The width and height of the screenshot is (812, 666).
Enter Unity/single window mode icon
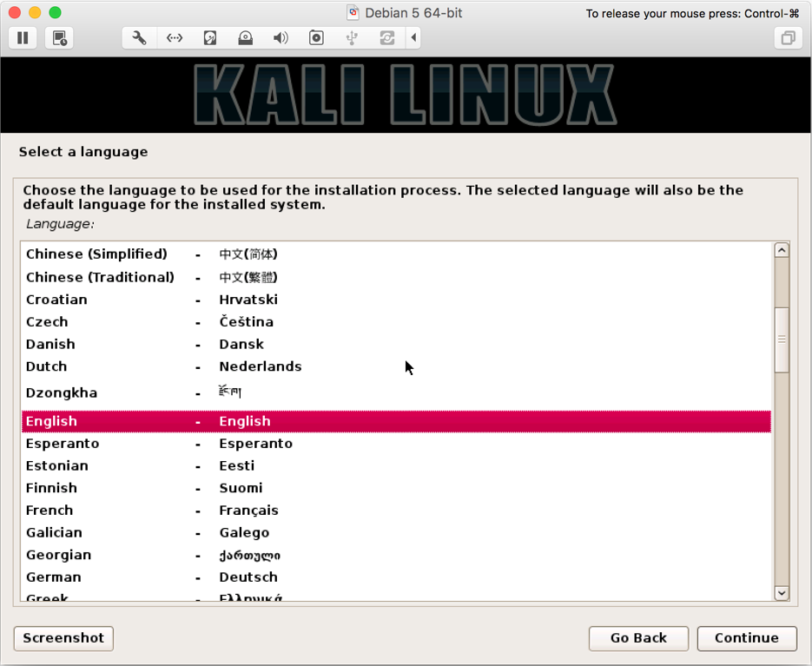[789, 38]
